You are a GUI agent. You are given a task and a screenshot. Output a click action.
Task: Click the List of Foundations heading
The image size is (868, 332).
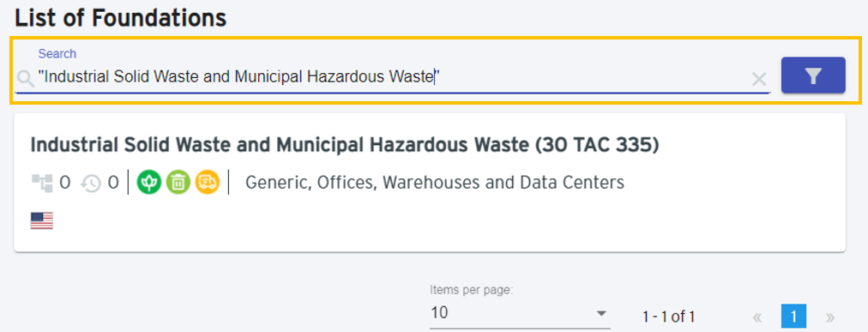(121, 18)
